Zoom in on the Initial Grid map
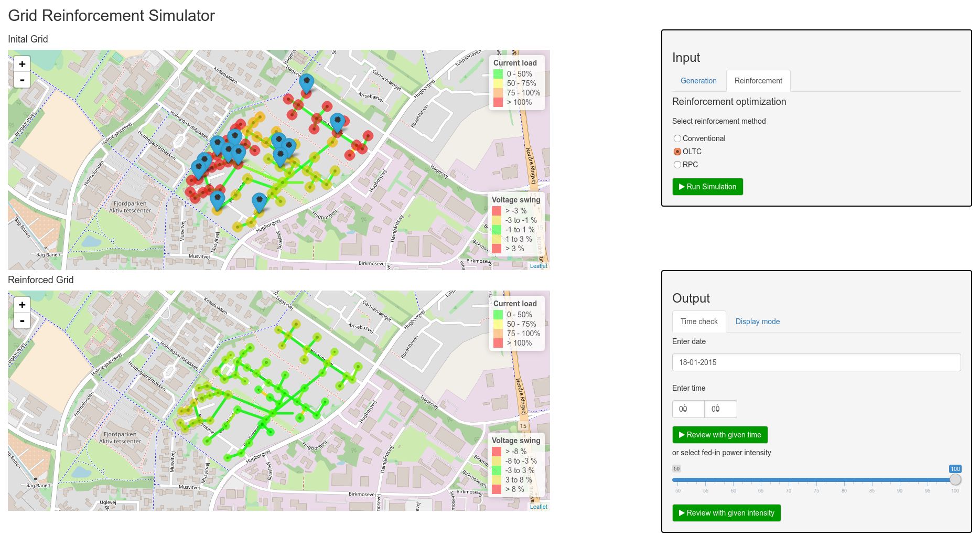Image resolution: width=980 pixels, height=536 pixels. click(22, 64)
